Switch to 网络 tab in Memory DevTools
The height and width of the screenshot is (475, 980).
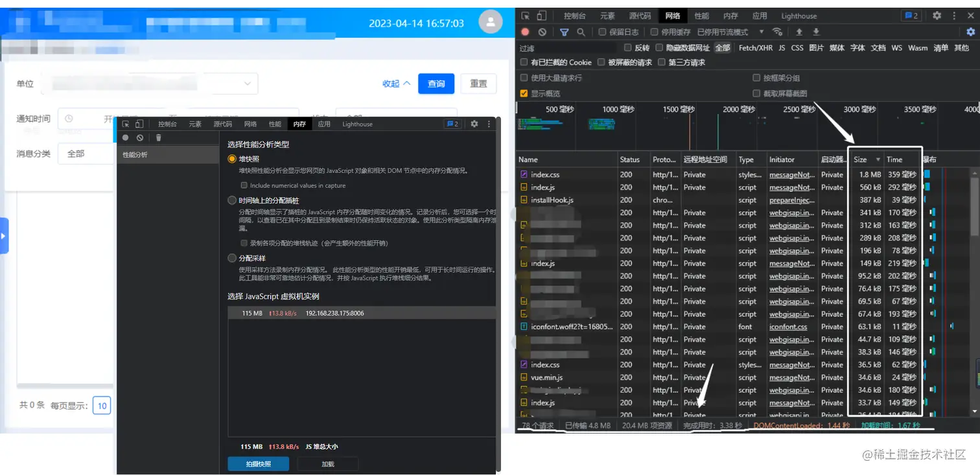pyautogui.click(x=250, y=124)
